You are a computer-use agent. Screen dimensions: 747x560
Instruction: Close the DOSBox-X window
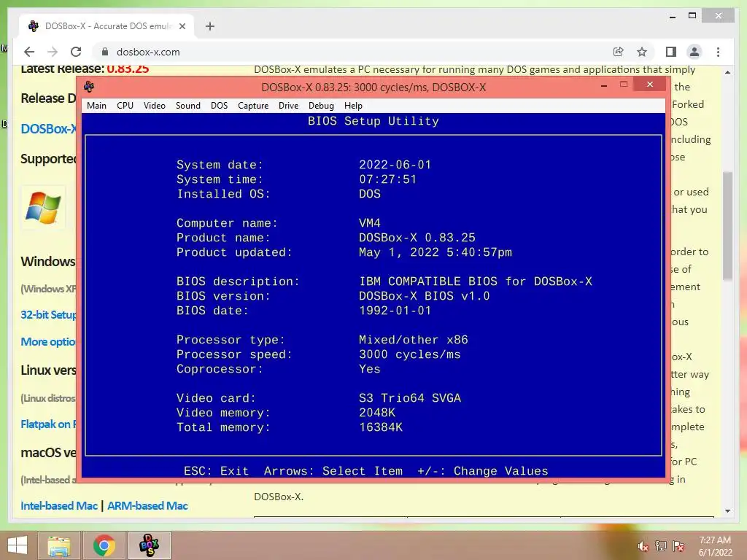tap(650, 85)
